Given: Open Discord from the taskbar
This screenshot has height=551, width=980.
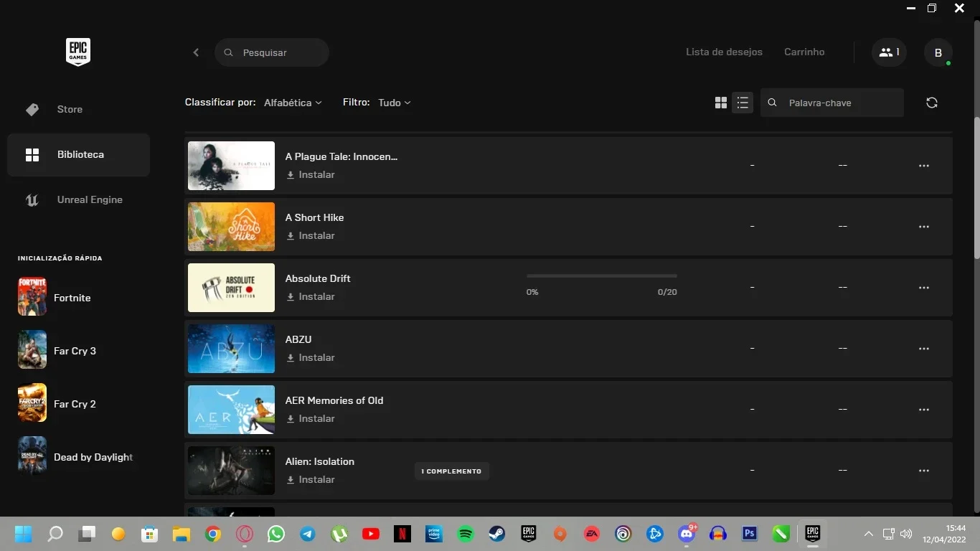Looking at the screenshot, I should point(687,534).
